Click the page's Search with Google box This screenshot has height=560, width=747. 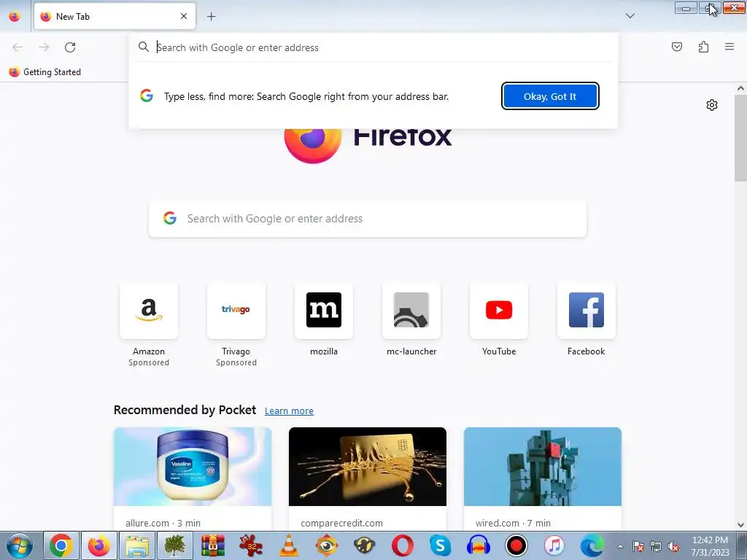tap(368, 219)
